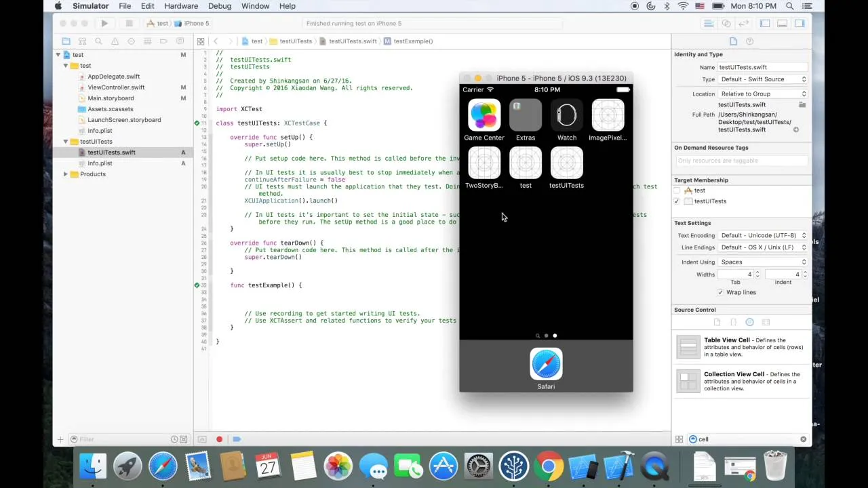868x488 pixels.
Task: Toggle breakpoints in debug bar
Action: (x=237, y=439)
